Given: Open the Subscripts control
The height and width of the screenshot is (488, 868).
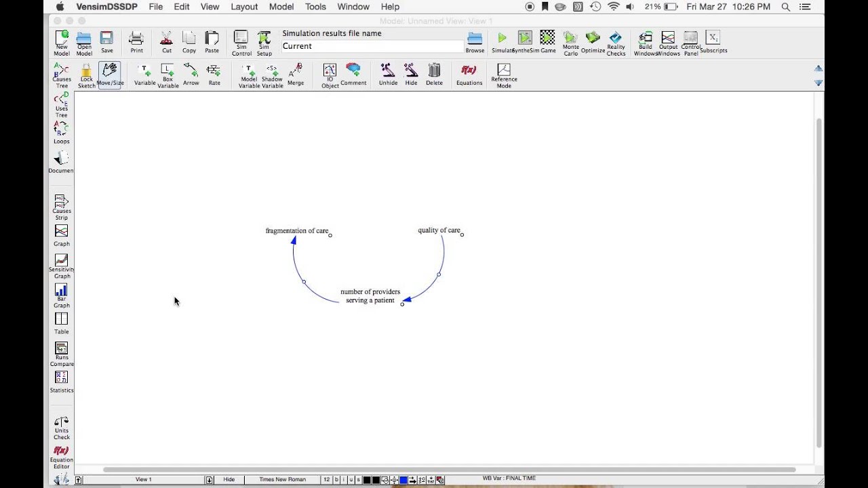Looking at the screenshot, I should click(713, 42).
